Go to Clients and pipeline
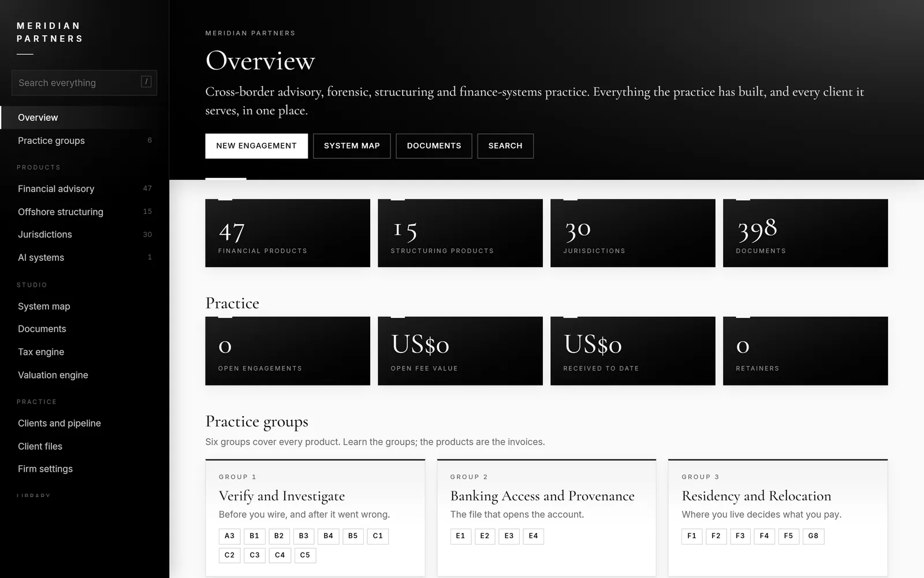The height and width of the screenshot is (578, 924). tap(84, 423)
